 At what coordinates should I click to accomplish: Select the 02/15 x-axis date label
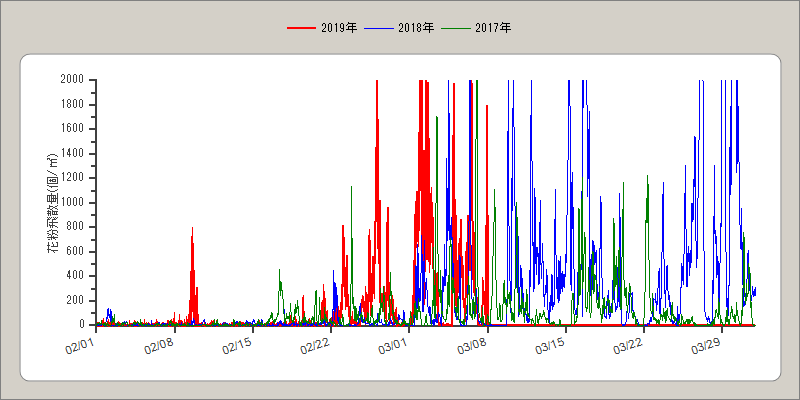coord(237,346)
